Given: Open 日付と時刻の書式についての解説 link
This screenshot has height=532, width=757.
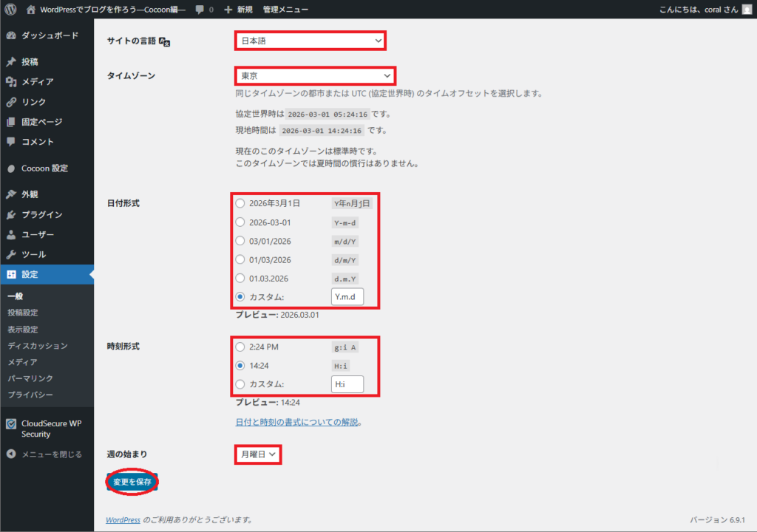Looking at the screenshot, I should coord(296,423).
